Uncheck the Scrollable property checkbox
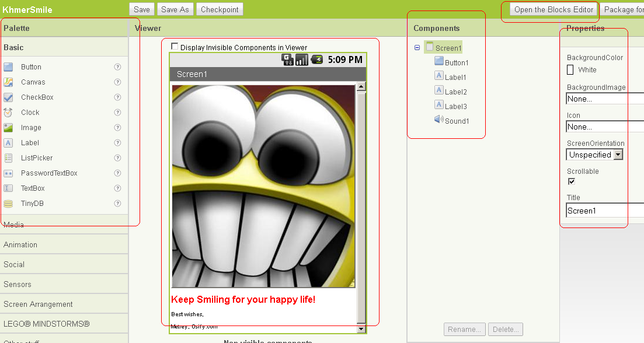Image resolution: width=644 pixels, height=343 pixels. [x=572, y=181]
